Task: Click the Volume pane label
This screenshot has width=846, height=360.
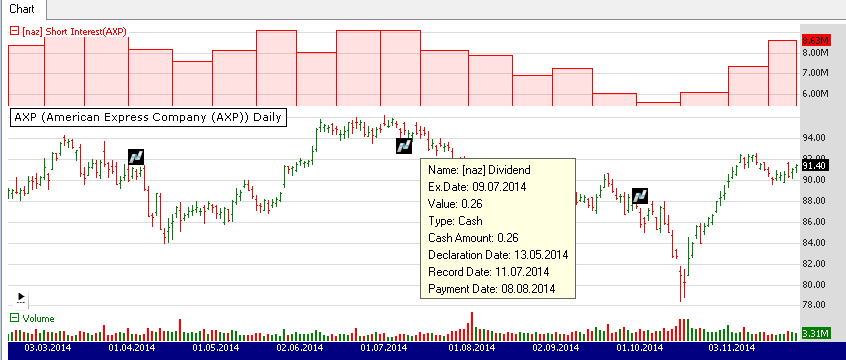Action: [38, 318]
